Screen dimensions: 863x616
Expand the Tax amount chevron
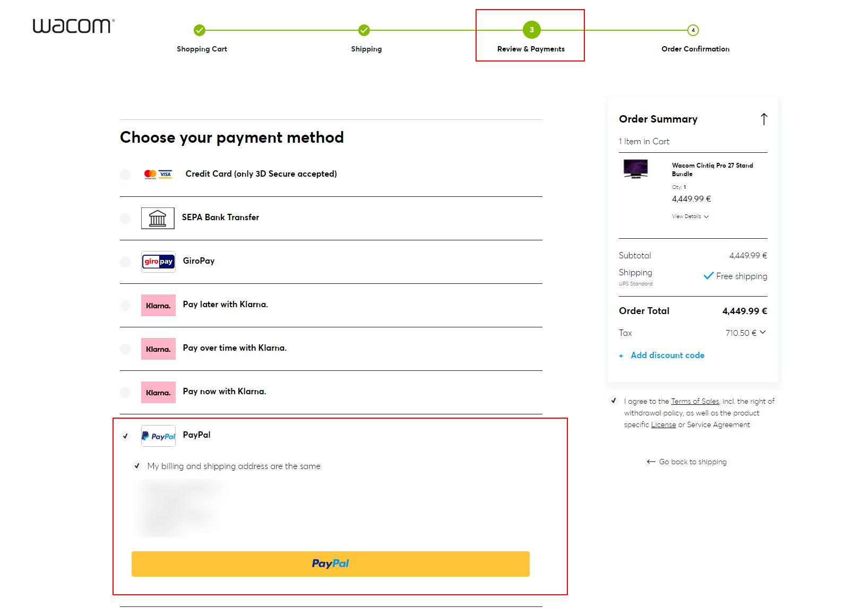coord(763,332)
